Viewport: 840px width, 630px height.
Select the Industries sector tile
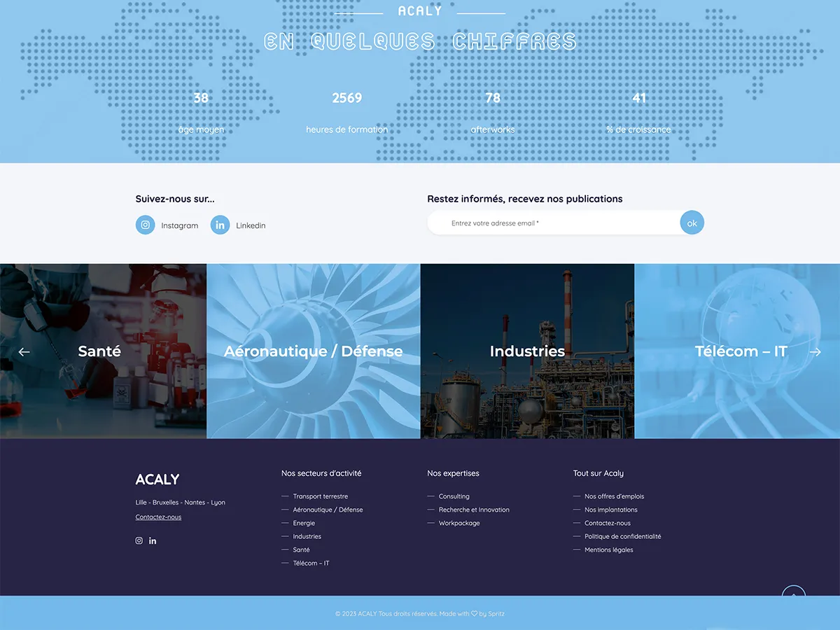point(527,351)
